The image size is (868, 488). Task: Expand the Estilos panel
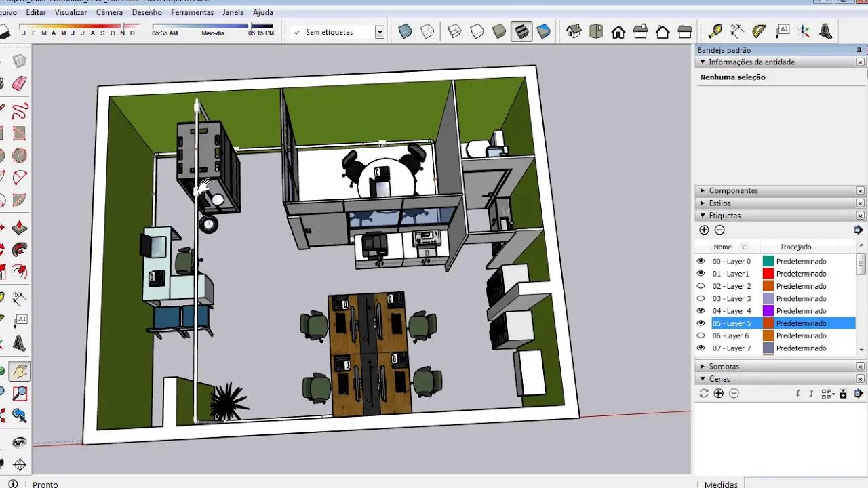pyautogui.click(x=703, y=203)
